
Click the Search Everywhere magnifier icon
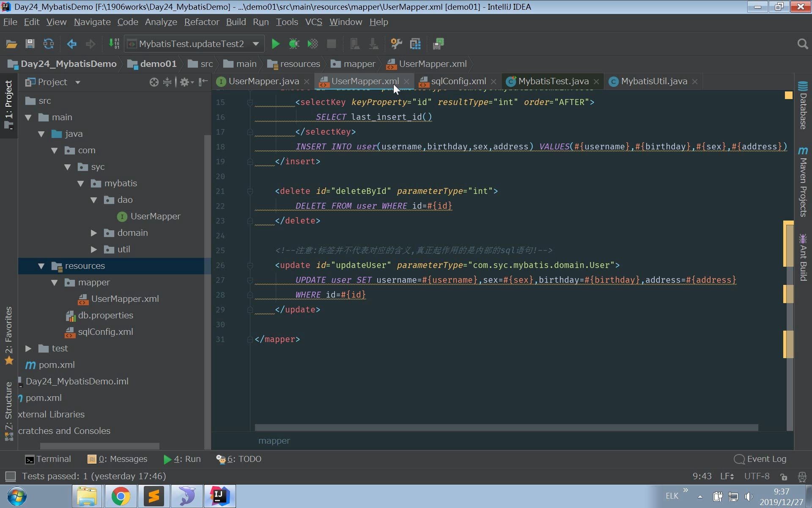pyautogui.click(x=802, y=44)
